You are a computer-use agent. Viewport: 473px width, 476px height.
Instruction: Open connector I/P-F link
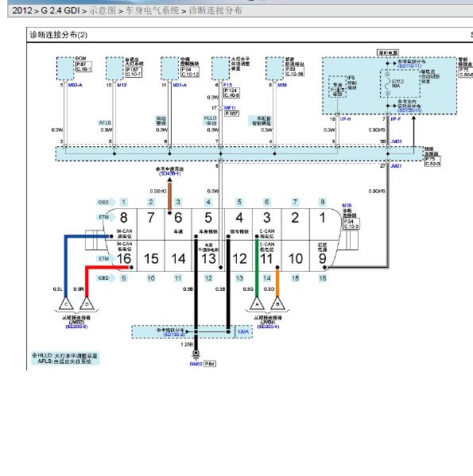click(x=396, y=119)
